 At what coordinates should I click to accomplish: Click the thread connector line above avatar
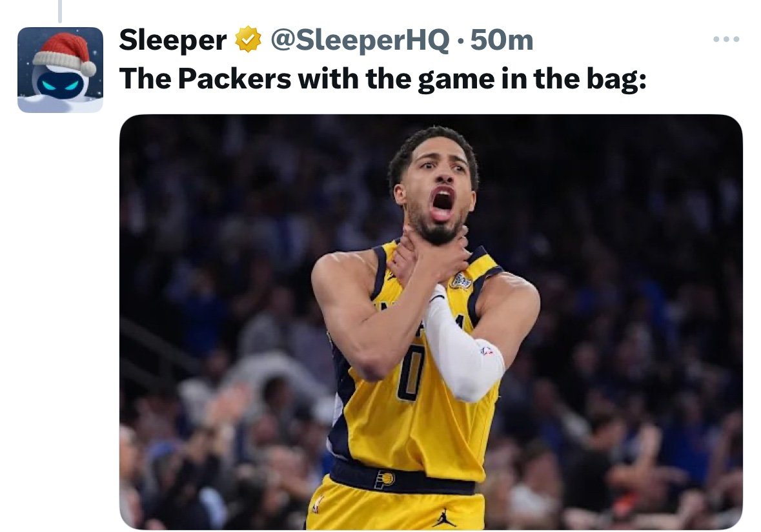pyautogui.click(x=59, y=10)
